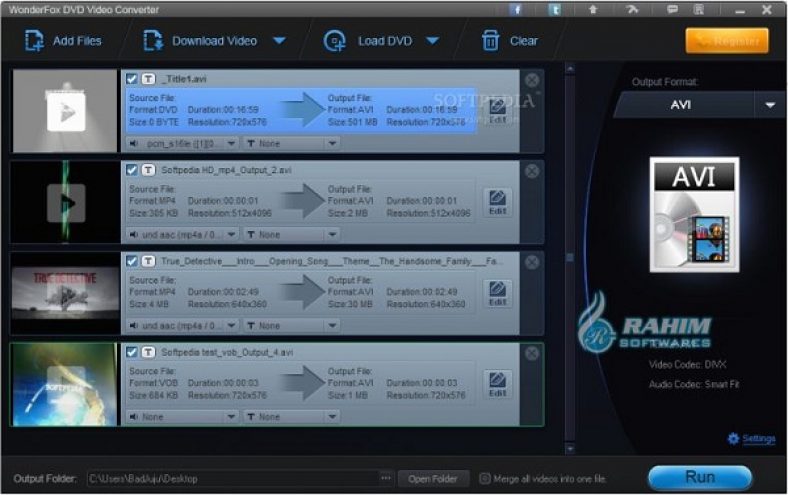Screen dimensions: 788x495
Task: Uncheck Softpedia test_vob_Output_4.avi checkbox
Action: (132, 352)
